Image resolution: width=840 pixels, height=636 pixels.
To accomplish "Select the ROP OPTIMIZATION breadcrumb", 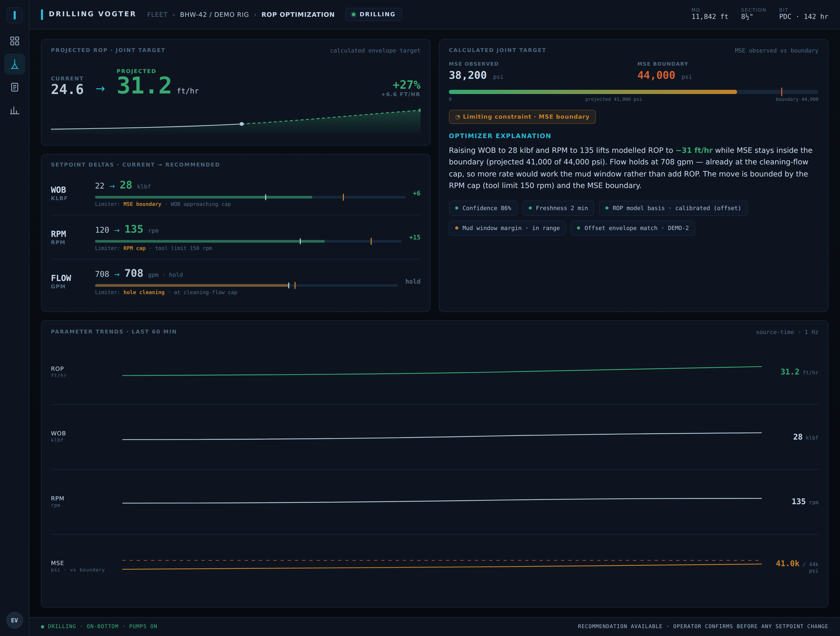I will [x=298, y=15].
